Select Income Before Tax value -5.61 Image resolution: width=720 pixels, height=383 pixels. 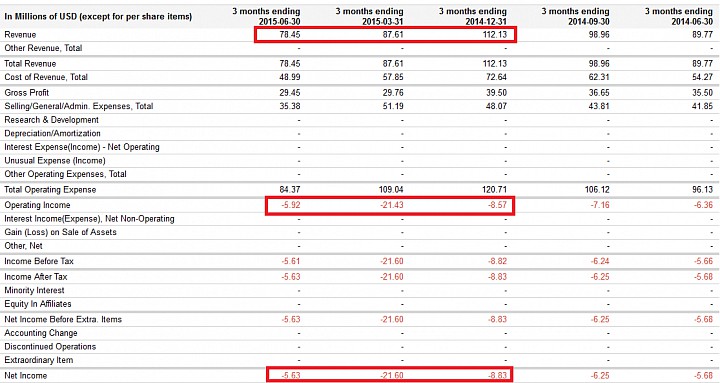coord(291,261)
